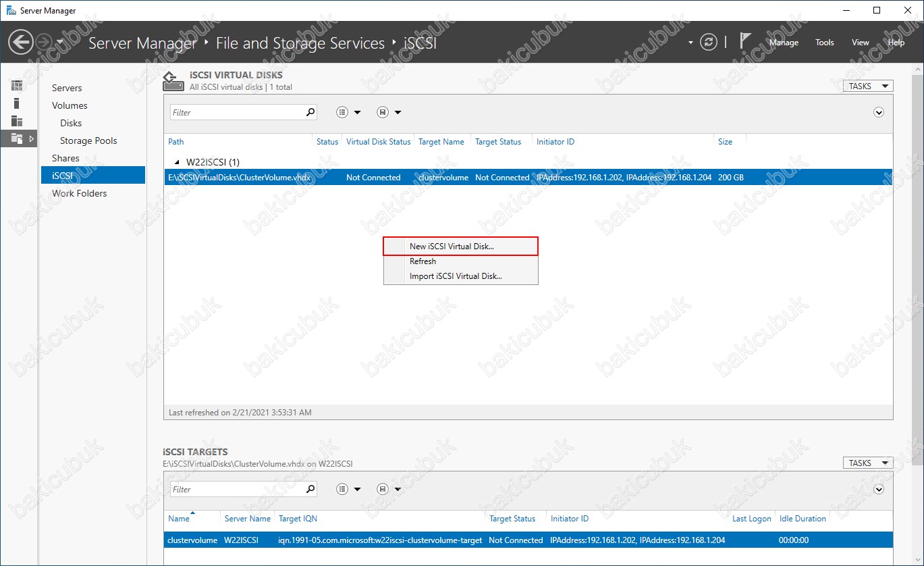Open the Manage menu
924x566 pixels.
point(784,43)
